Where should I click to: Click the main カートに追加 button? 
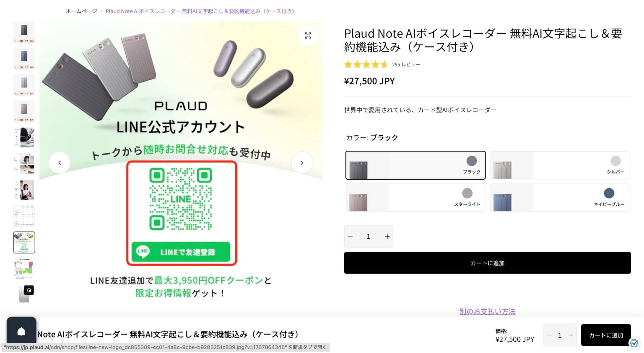click(487, 263)
